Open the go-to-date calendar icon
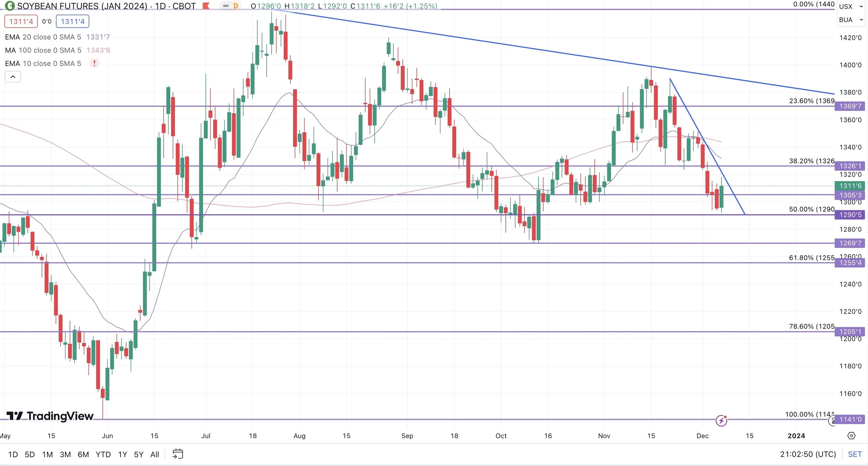This screenshot has height=466, width=868. tap(178, 454)
